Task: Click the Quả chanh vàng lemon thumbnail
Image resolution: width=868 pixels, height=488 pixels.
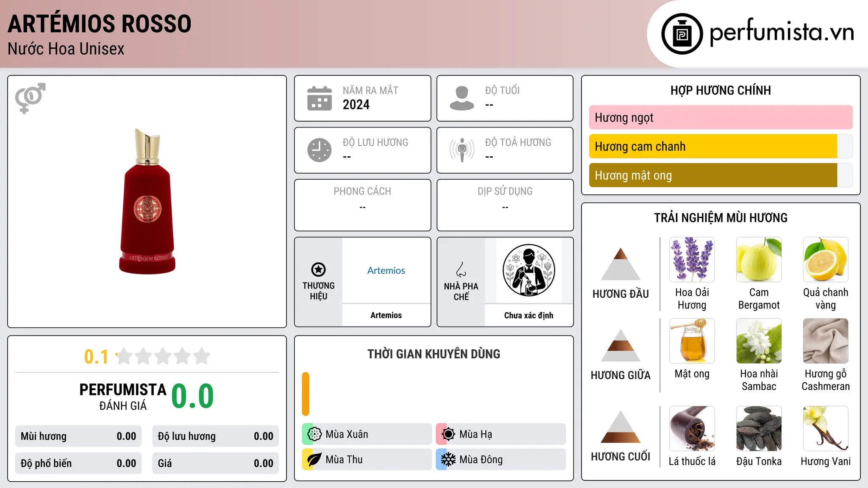Action: click(x=826, y=260)
